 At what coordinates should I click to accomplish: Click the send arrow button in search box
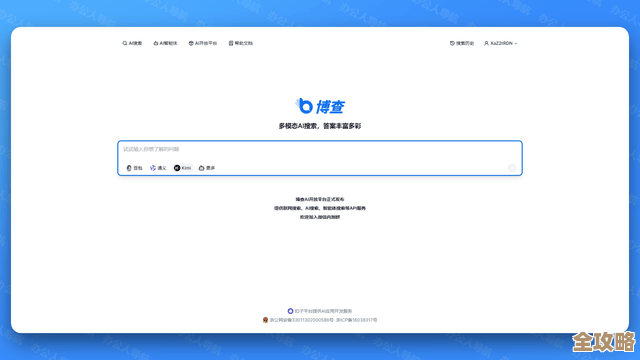[x=512, y=168]
